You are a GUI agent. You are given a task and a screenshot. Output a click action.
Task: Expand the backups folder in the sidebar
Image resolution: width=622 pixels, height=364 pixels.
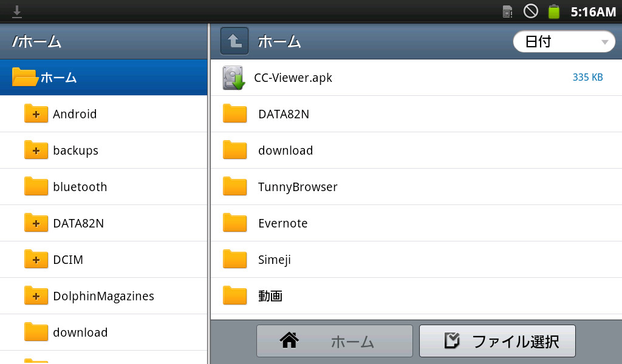point(36,150)
